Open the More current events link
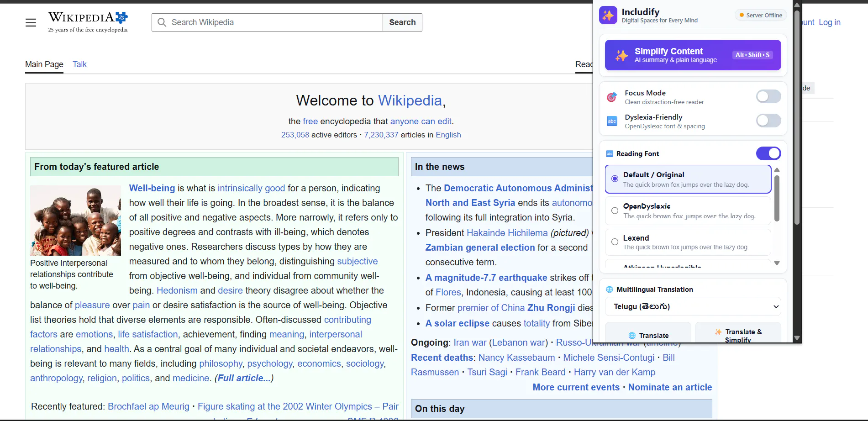This screenshot has height=421, width=868. (576, 387)
